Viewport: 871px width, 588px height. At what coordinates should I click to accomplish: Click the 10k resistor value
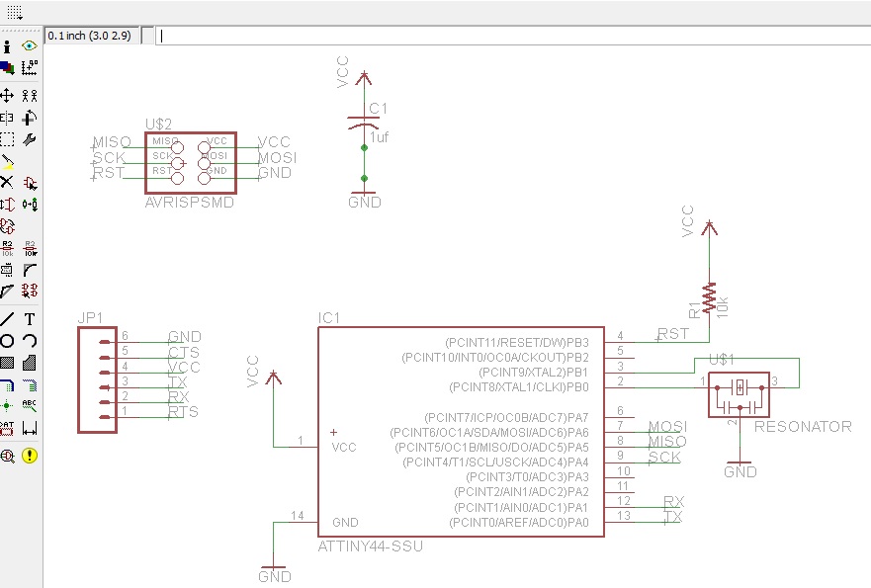(722, 307)
